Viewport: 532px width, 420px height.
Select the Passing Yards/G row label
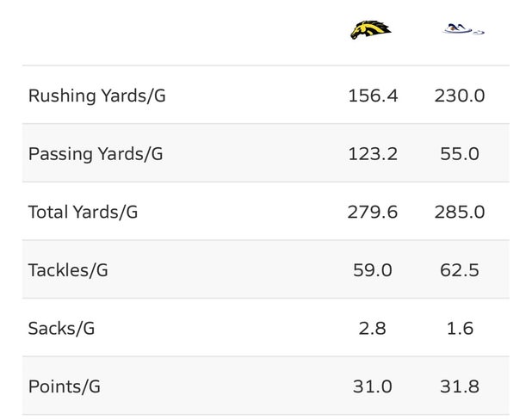click(96, 154)
